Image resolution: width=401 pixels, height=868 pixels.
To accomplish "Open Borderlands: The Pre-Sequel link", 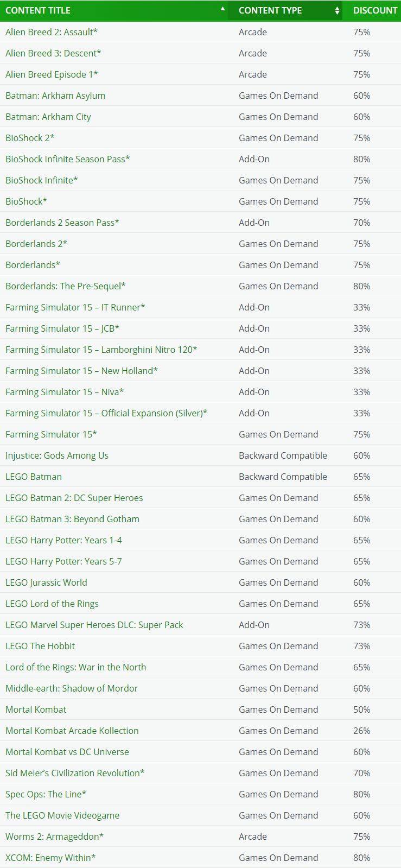I will 66,286.
